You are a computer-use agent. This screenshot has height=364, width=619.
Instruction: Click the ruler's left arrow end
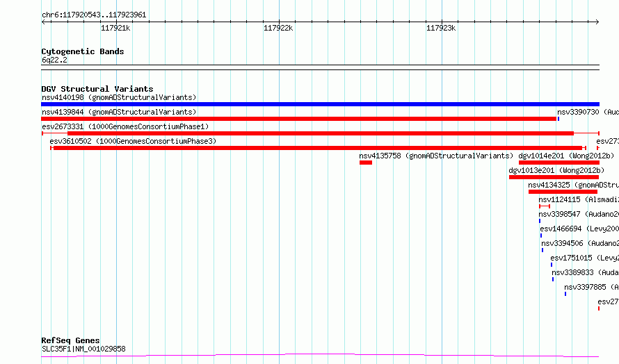coord(43,22)
